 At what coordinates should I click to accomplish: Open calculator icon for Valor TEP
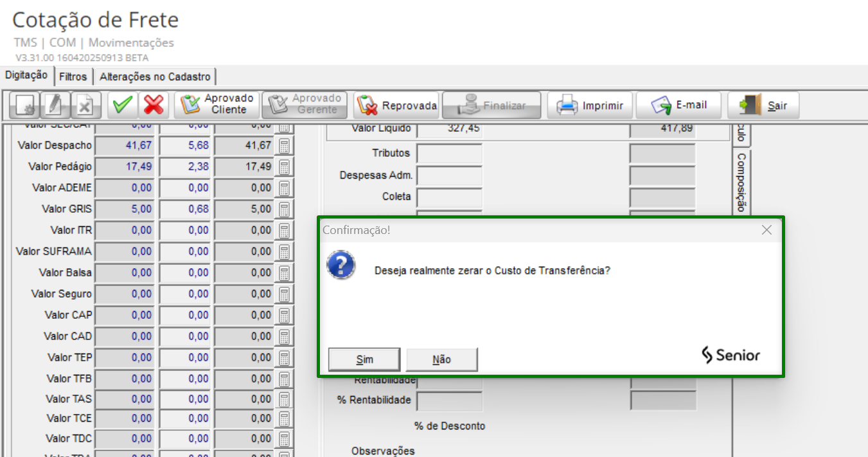tap(284, 358)
